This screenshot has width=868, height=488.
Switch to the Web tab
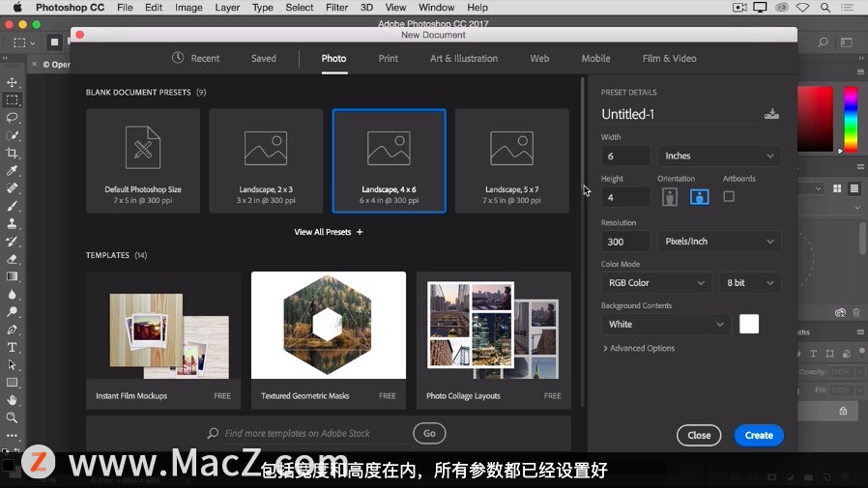[x=539, y=58]
